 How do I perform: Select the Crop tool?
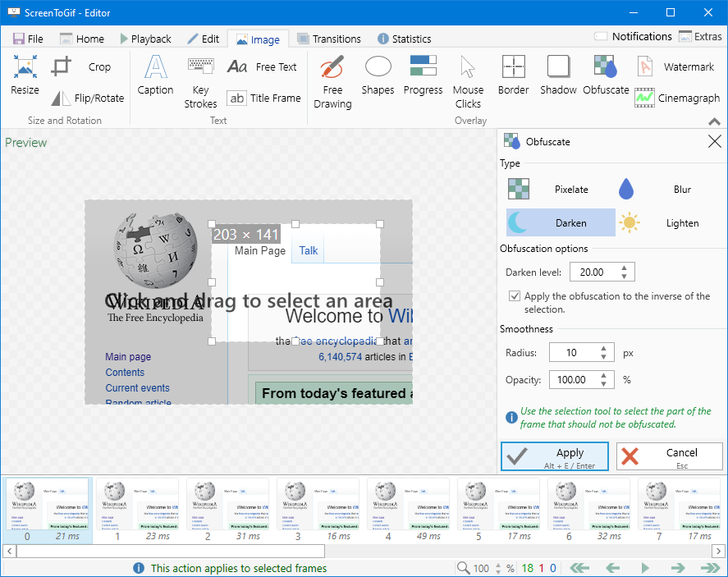point(82,66)
